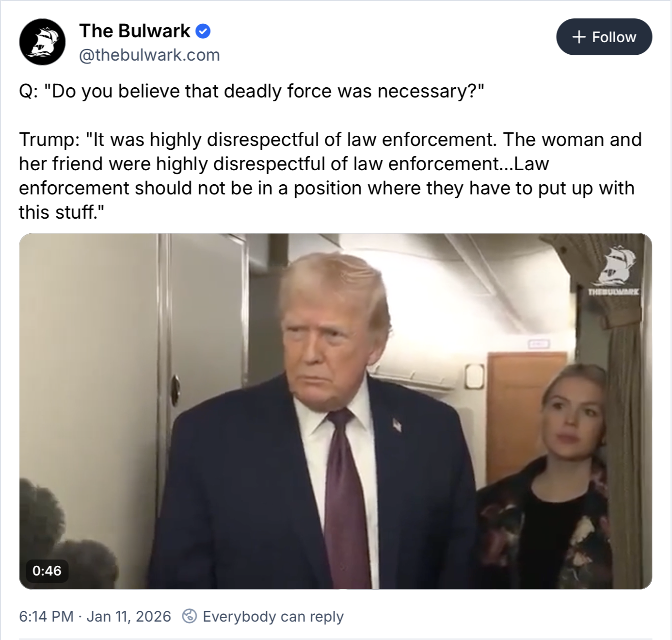Click the ship watermark logo in video
Screen dimensions: 672x640
[x=614, y=265]
